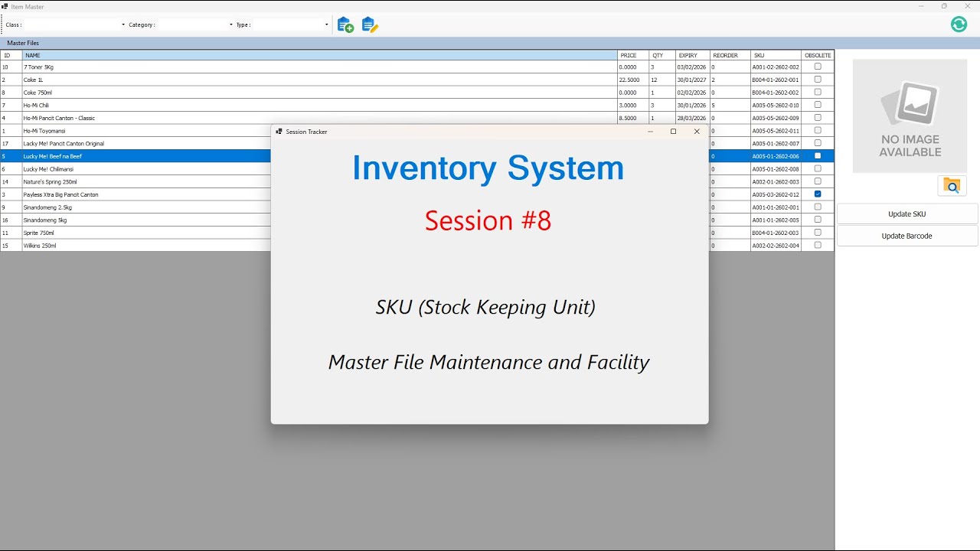Minimize the Item Master window
Screen dimensions: 980x551
[920, 6]
